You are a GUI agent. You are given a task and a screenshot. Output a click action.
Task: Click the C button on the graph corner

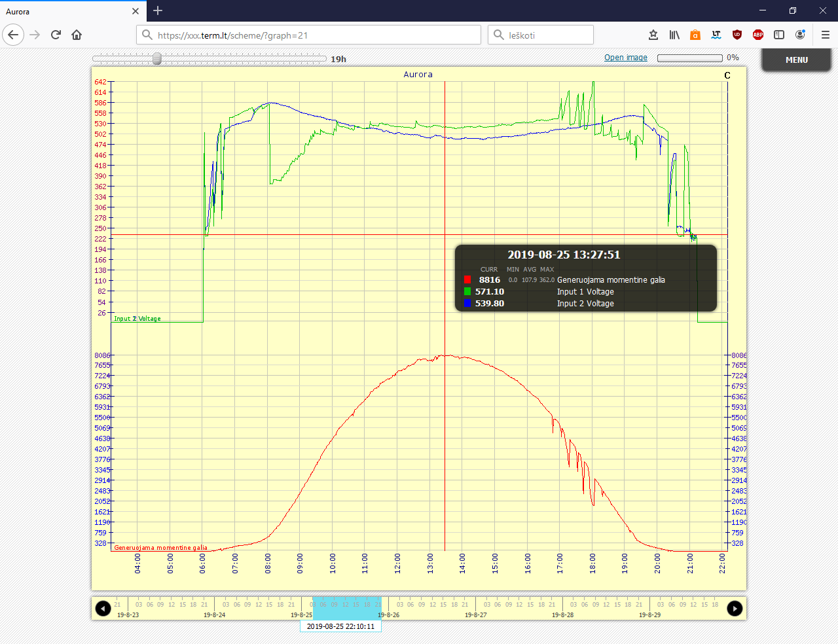click(x=727, y=75)
